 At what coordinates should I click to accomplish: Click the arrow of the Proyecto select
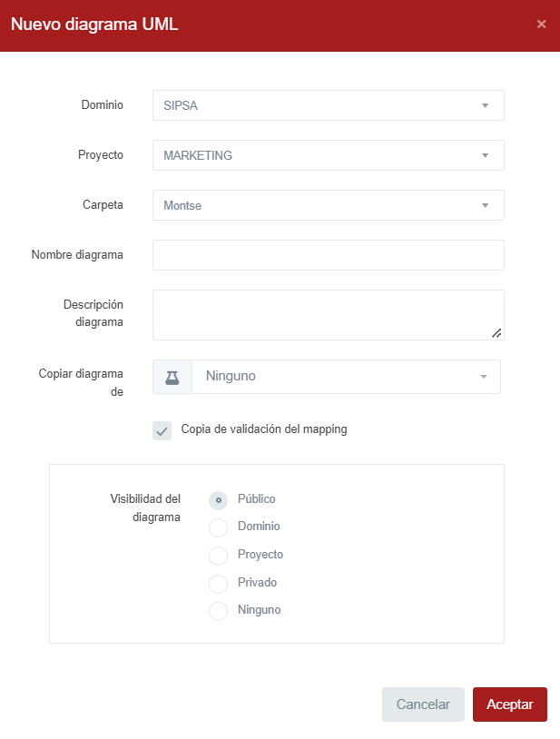point(485,155)
